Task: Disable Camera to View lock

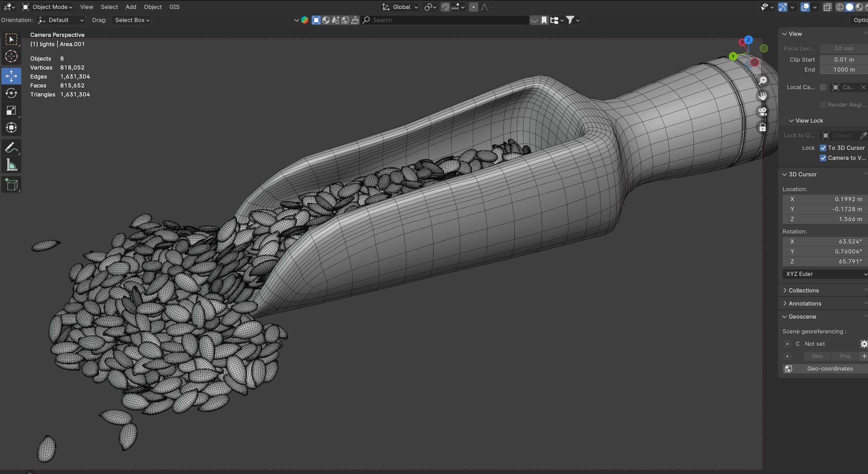Action: pyautogui.click(x=823, y=158)
